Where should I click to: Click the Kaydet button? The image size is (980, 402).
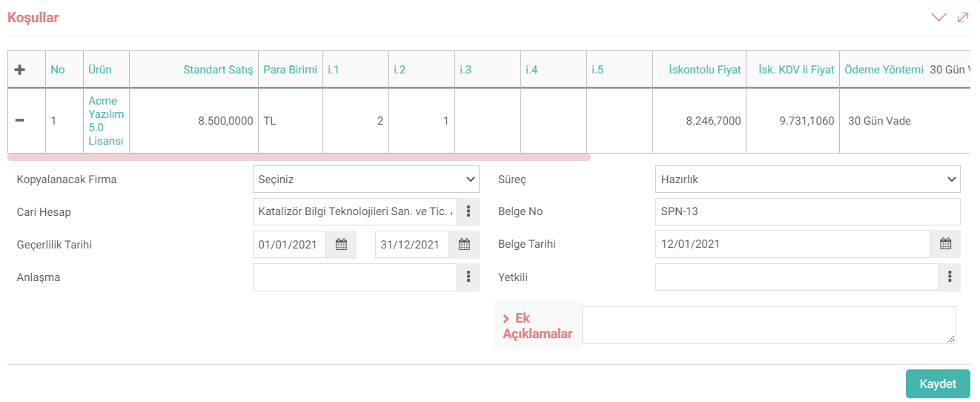click(938, 384)
